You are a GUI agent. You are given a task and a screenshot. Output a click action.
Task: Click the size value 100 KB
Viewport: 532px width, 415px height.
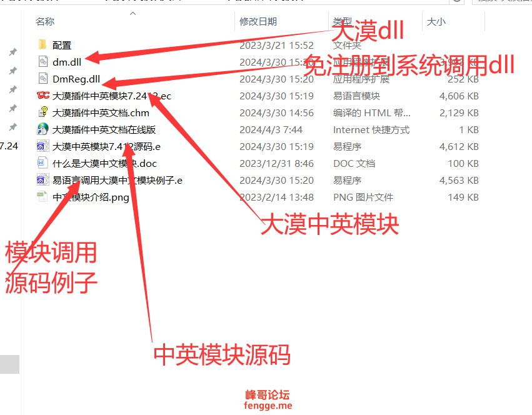click(x=463, y=164)
